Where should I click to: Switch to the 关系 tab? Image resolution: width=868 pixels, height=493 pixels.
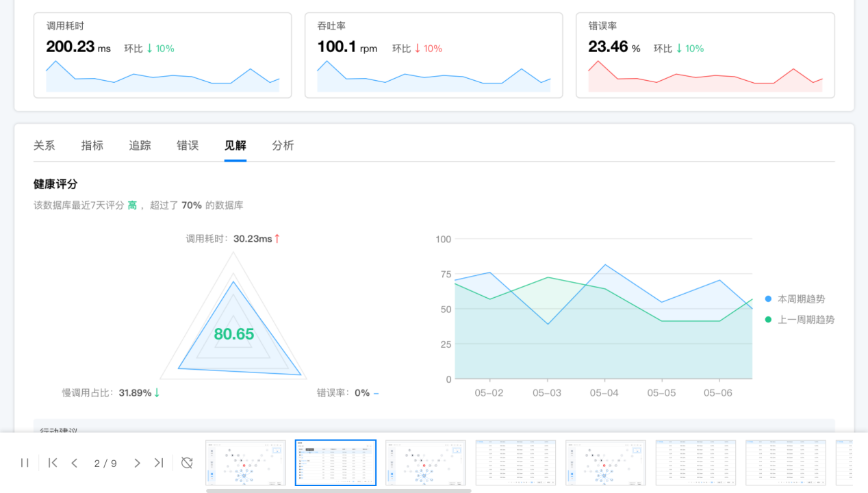point(44,145)
